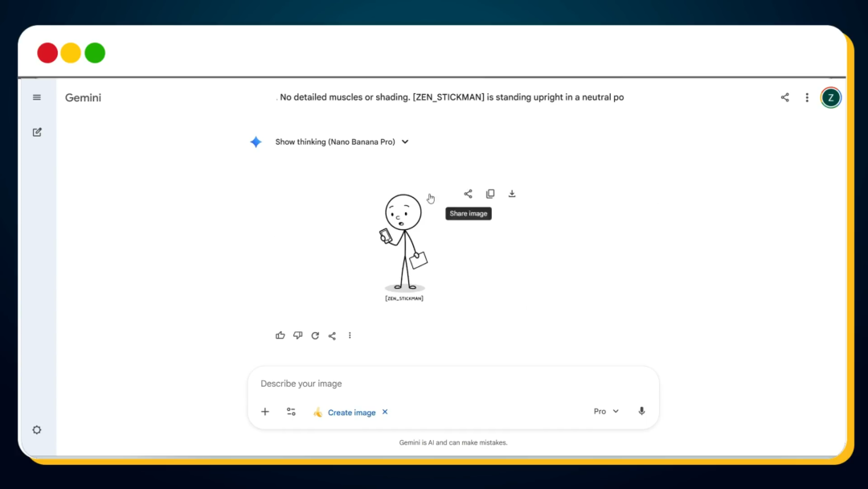Open more options under the response

click(x=350, y=335)
